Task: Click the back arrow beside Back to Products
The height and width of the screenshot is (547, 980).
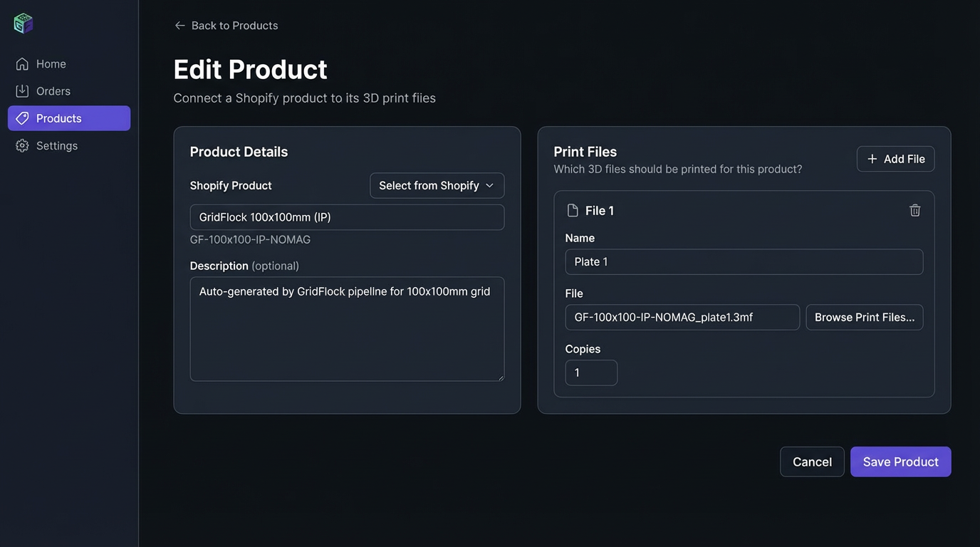Action: click(x=179, y=25)
